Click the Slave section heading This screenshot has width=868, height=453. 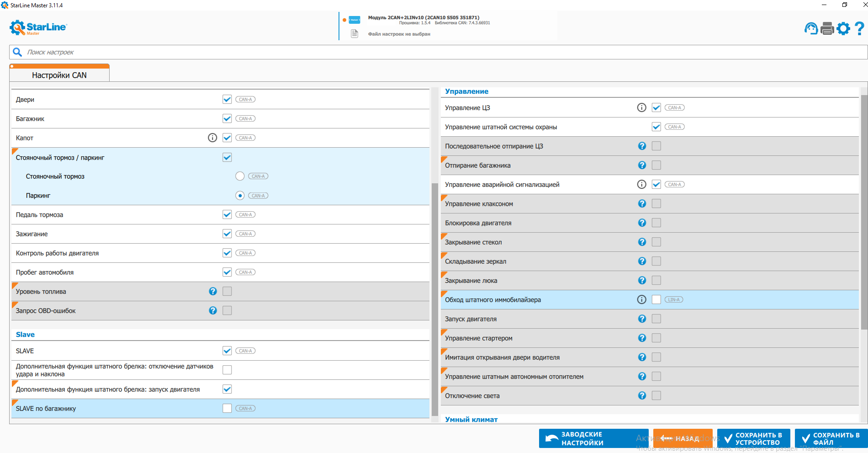[x=25, y=334]
